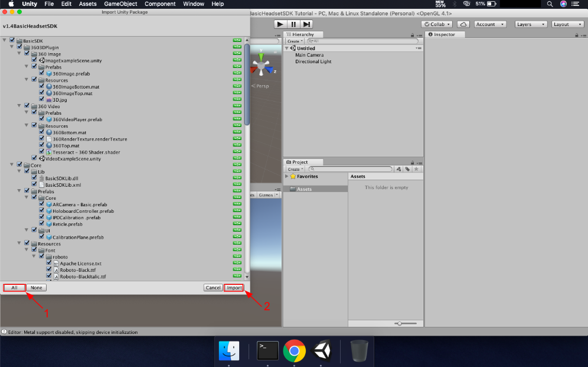Uncheck the BasicSDKLib.xml checkbox

pos(34,184)
